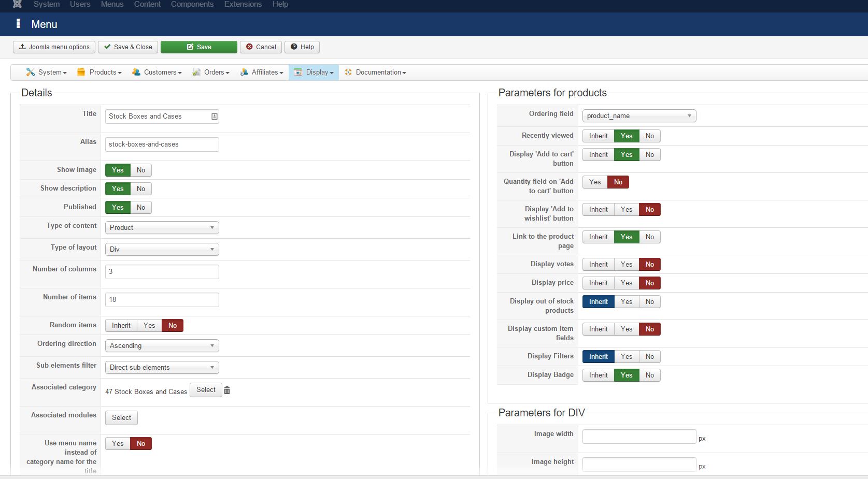Expand the Orders dropdown menu
The height and width of the screenshot is (479, 868).
[x=210, y=72]
